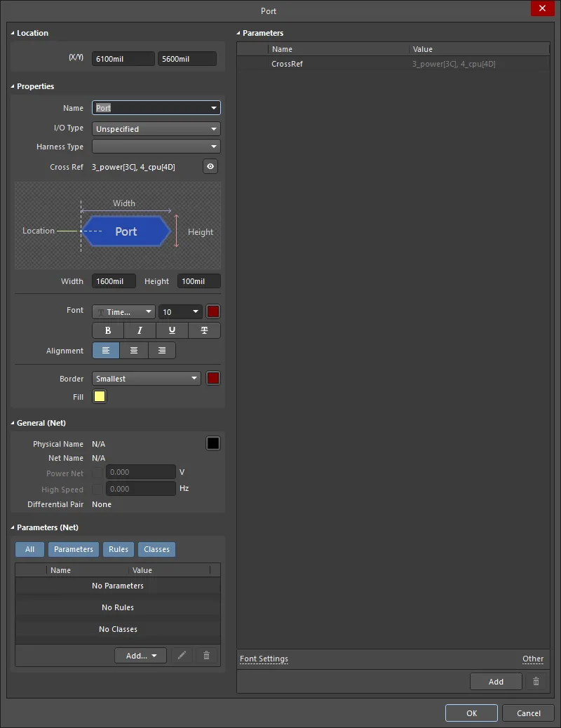The image size is (561, 728).
Task: Click the Width field 1600mil
Action: pyautogui.click(x=114, y=281)
